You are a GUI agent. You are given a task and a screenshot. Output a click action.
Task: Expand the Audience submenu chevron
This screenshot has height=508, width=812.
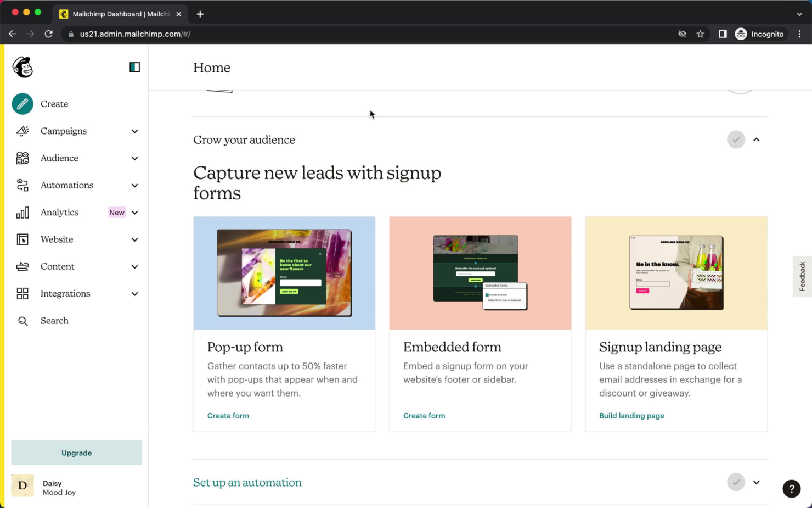tap(134, 158)
